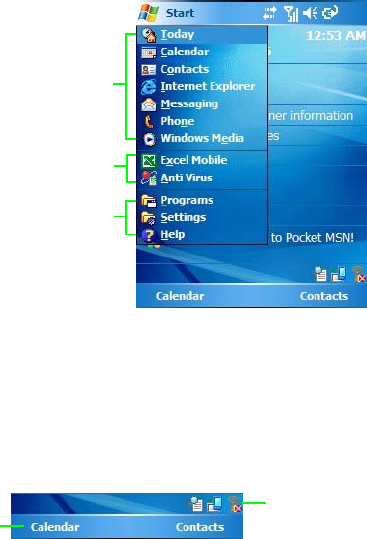
Task: Open Internet Explorer icon in menu
Action: click(x=148, y=87)
